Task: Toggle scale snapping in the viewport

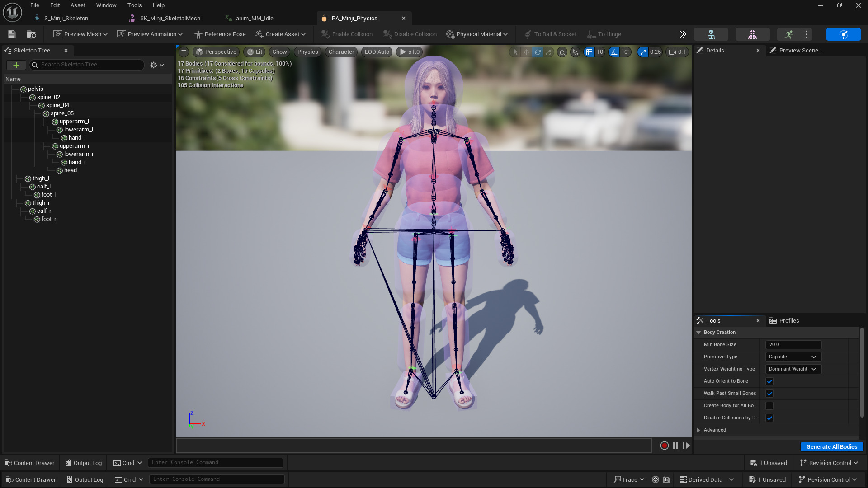Action: pos(643,52)
